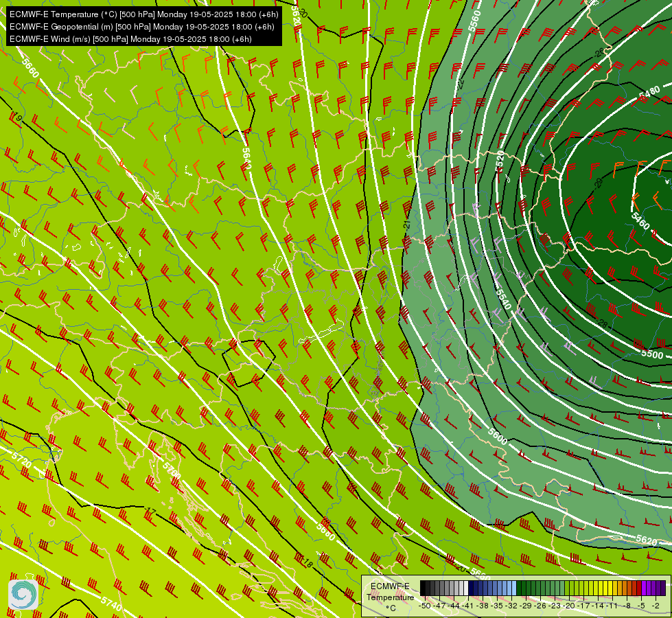672x618 pixels.
Task: Click the -28 isotherm label on map
Action: pyautogui.click(x=602, y=323)
